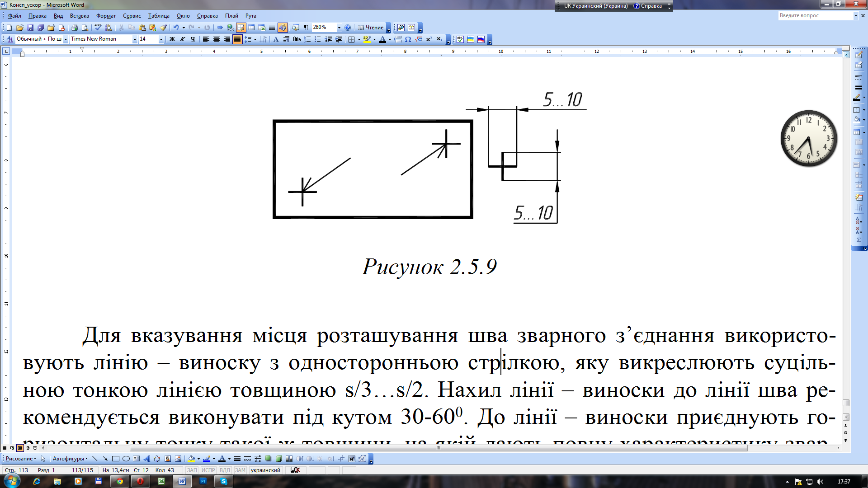Image resolution: width=868 pixels, height=488 pixels.
Task: Click the highlight color swatch button
Action: (367, 39)
